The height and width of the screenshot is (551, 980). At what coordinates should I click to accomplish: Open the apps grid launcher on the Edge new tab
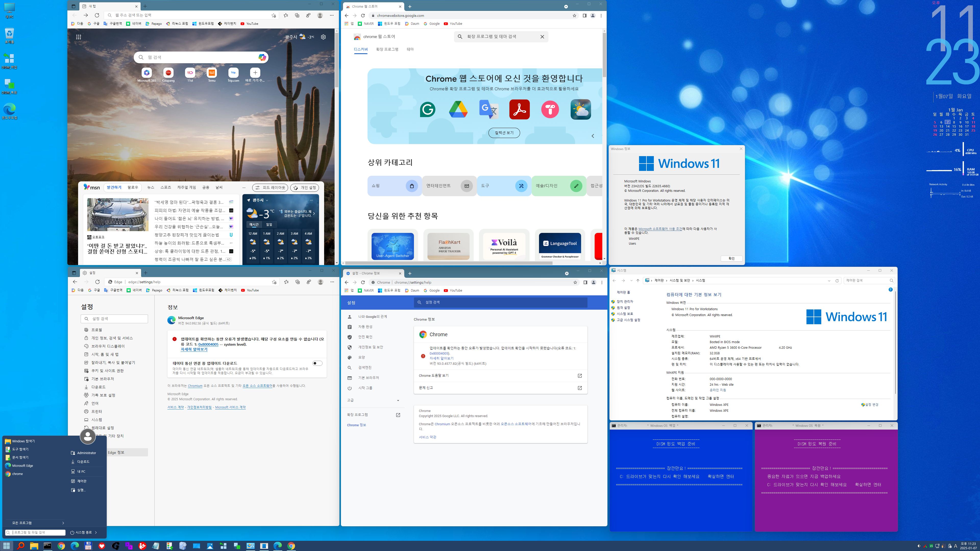(78, 37)
